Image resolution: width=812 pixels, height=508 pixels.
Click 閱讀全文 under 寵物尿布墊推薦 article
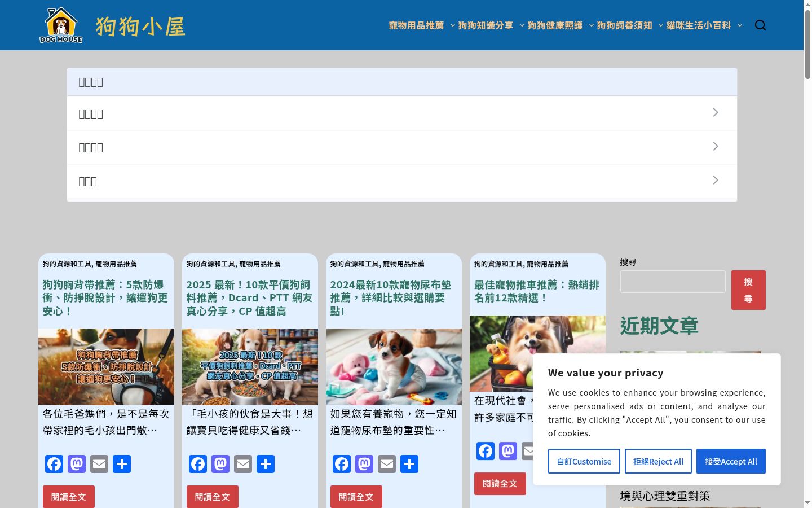[x=356, y=497]
